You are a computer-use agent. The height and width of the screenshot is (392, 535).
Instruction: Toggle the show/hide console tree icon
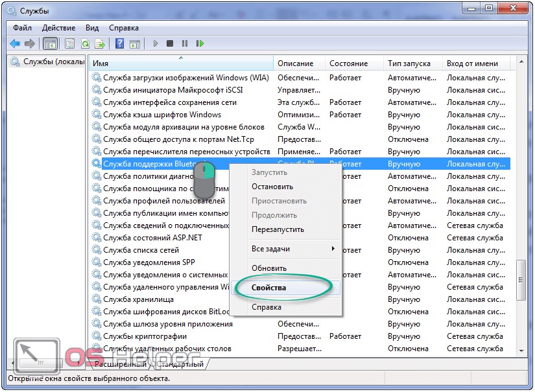[50, 44]
